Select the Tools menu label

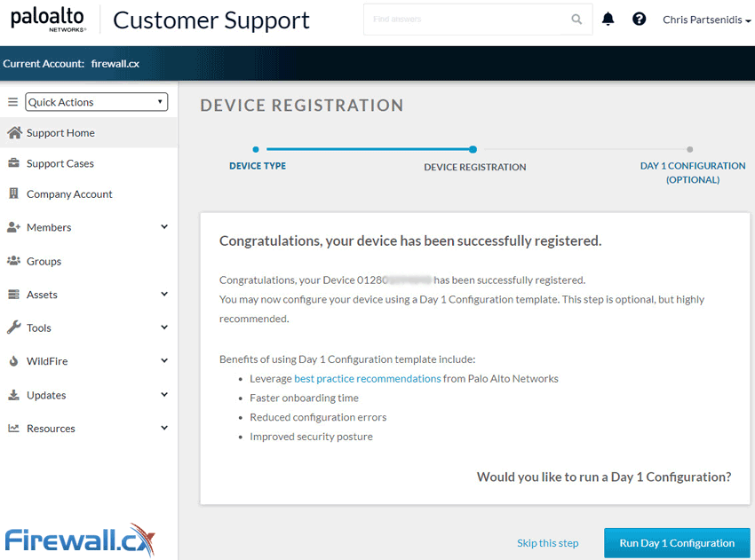(x=38, y=328)
